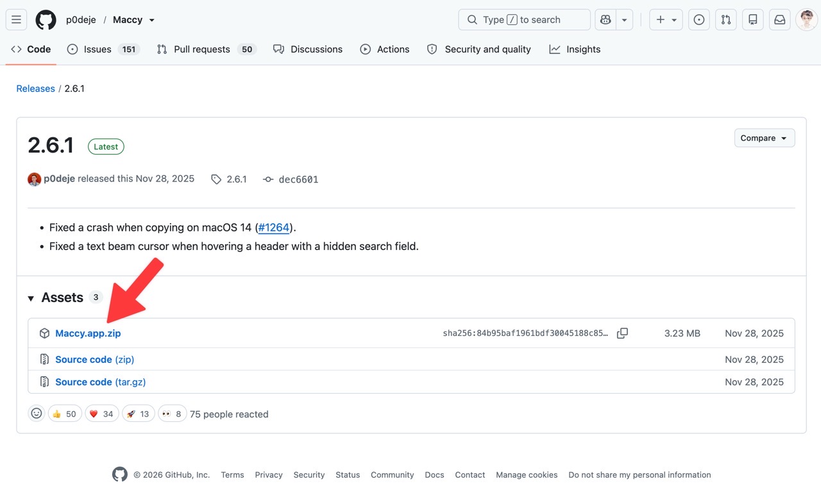The width and height of the screenshot is (821, 504).
Task: Toggle the heart reaction
Action: pos(101,414)
